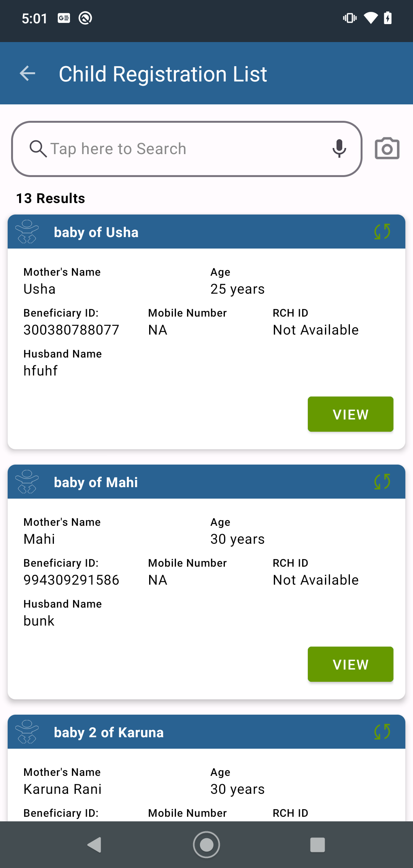Image resolution: width=413 pixels, height=868 pixels.
Task: Tap the baby icon on Karuna's card
Action: 27,732
